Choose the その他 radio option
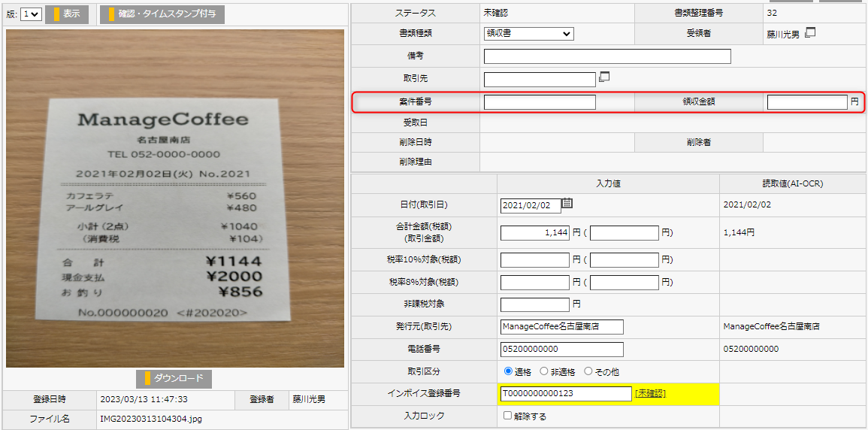The height and width of the screenshot is (430, 868). click(588, 371)
